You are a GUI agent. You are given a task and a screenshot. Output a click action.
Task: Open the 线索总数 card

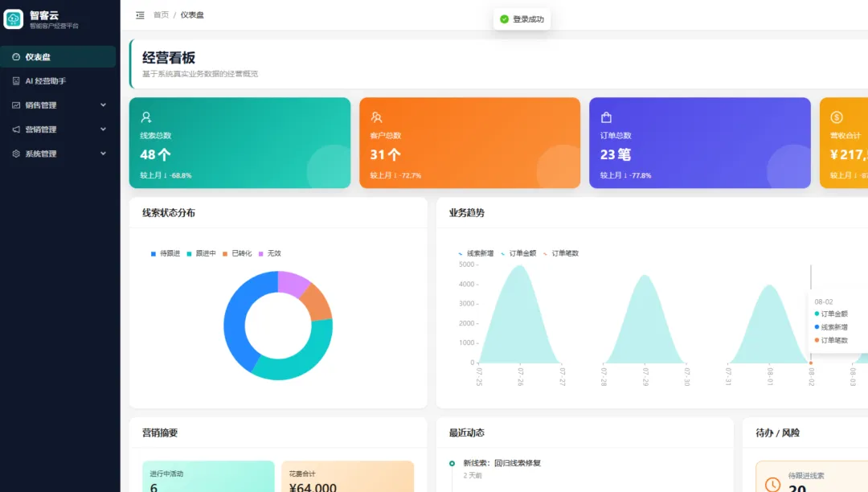[240, 143]
